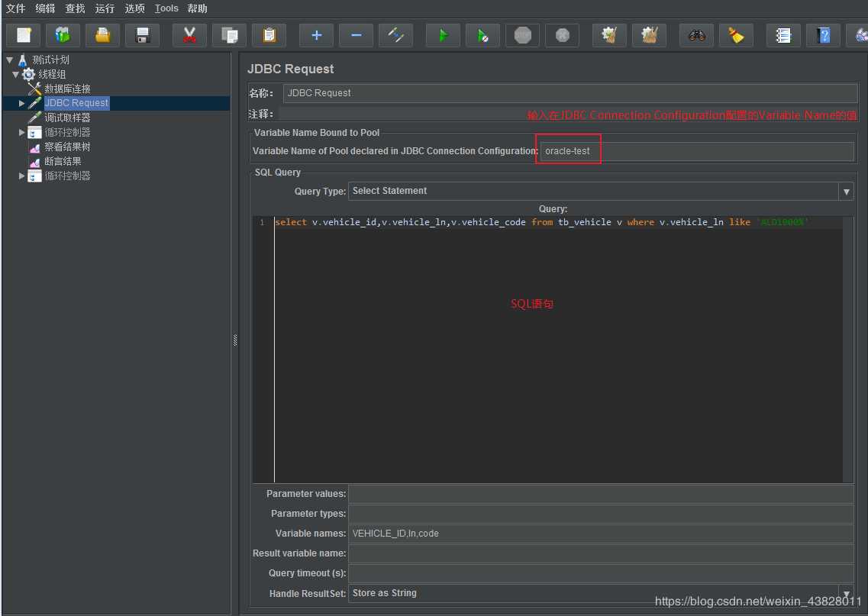The height and width of the screenshot is (616, 868).
Task: Click the Parameter values field
Action: tap(601, 494)
